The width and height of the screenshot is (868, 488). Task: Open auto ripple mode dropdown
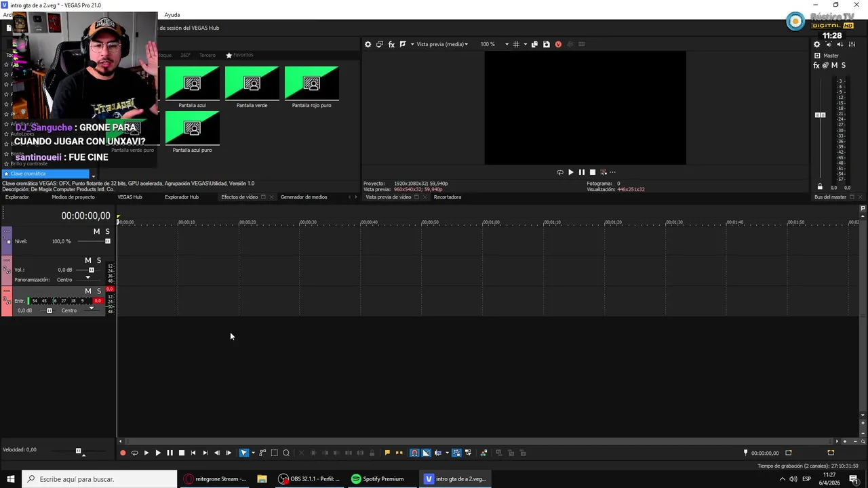(446, 453)
